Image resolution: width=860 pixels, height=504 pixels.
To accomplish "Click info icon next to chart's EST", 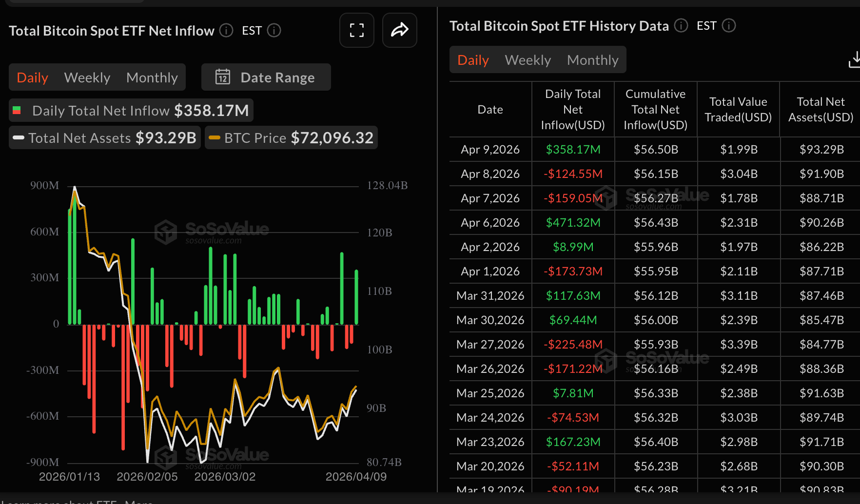I will pyautogui.click(x=274, y=31).
